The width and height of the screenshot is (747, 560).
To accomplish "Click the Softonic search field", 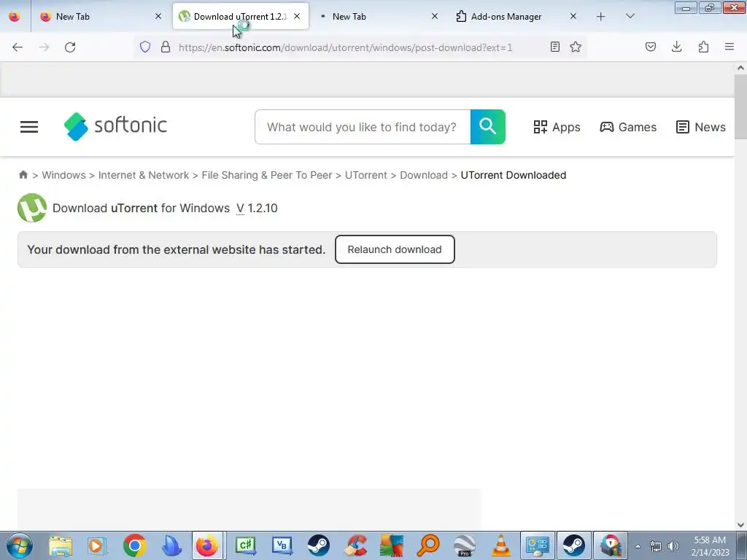I will [363, 127].
